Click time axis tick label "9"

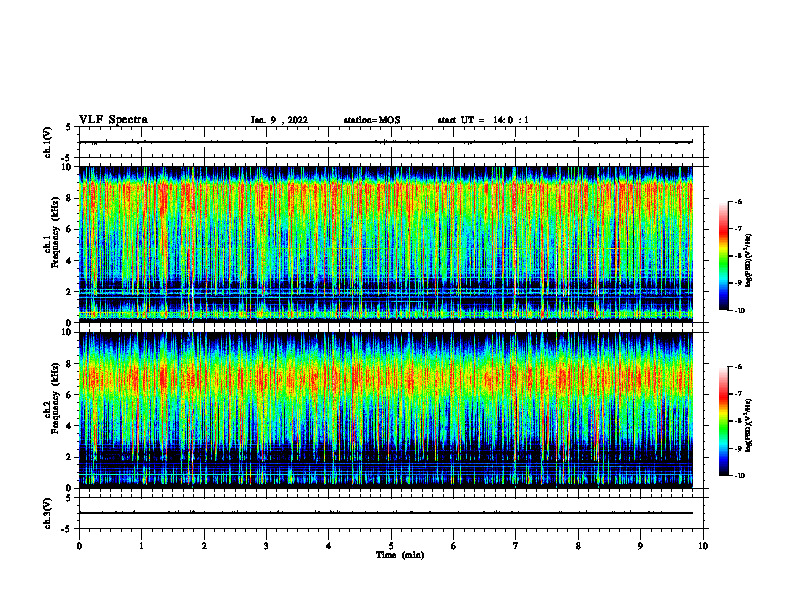640,546
